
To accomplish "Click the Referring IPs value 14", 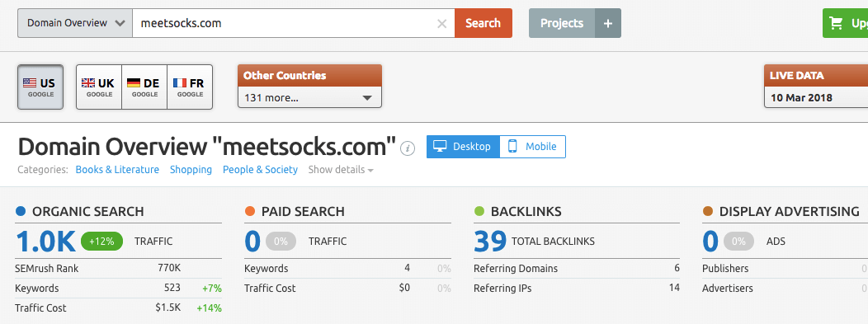I will pos(674,288).
